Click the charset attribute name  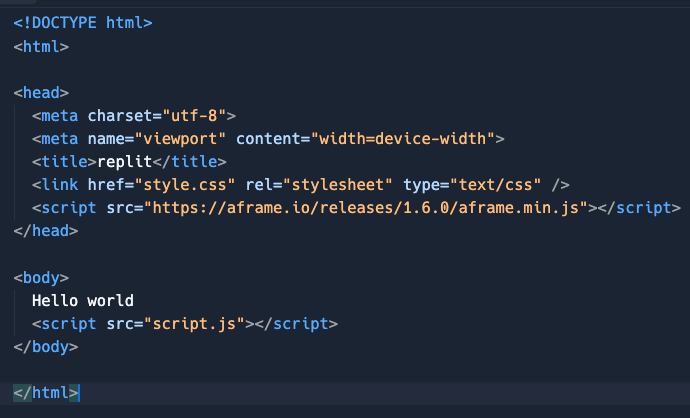pos(120,116)
